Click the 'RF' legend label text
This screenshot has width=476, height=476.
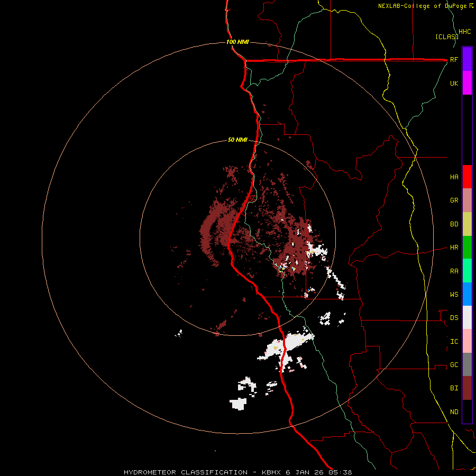pyautogui.click(x=454, y=59)
